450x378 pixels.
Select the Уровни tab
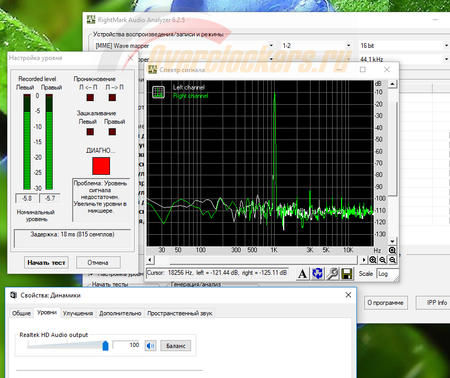click(47, 313)
